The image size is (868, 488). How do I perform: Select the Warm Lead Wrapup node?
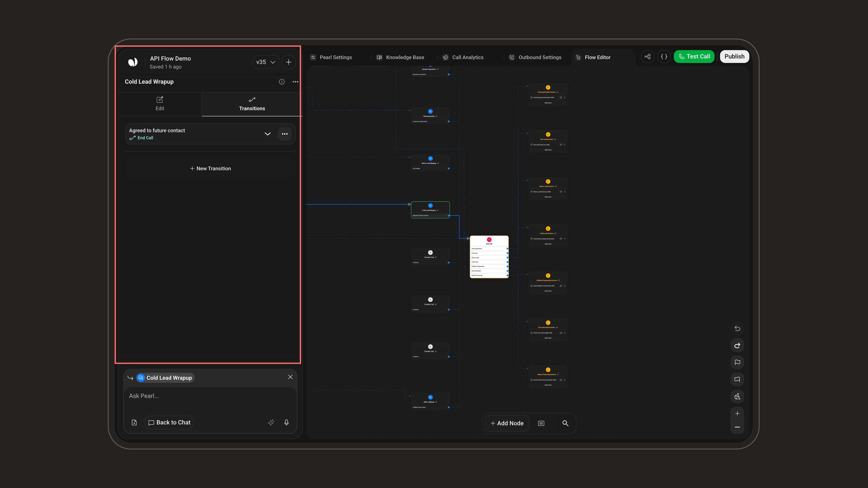(430, 163)
